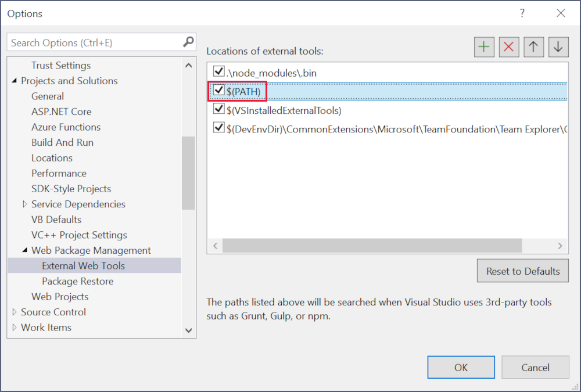581x392 pixels.
Task: Expand Service Dependencies node
Action: coord(25,204)
